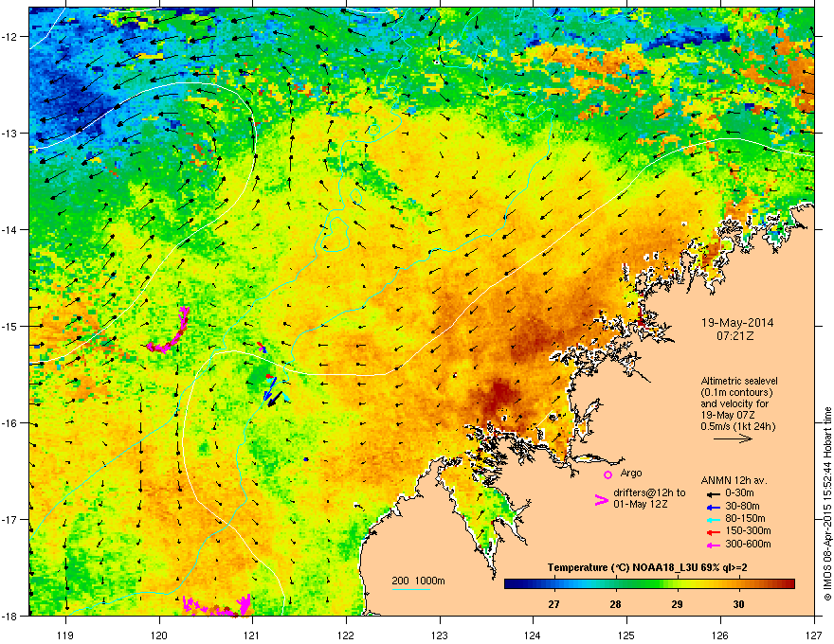The width and height of the screenshot is (834, 644).
Task: Click the latitude axis label -18
Action: (x=10, y=616)
